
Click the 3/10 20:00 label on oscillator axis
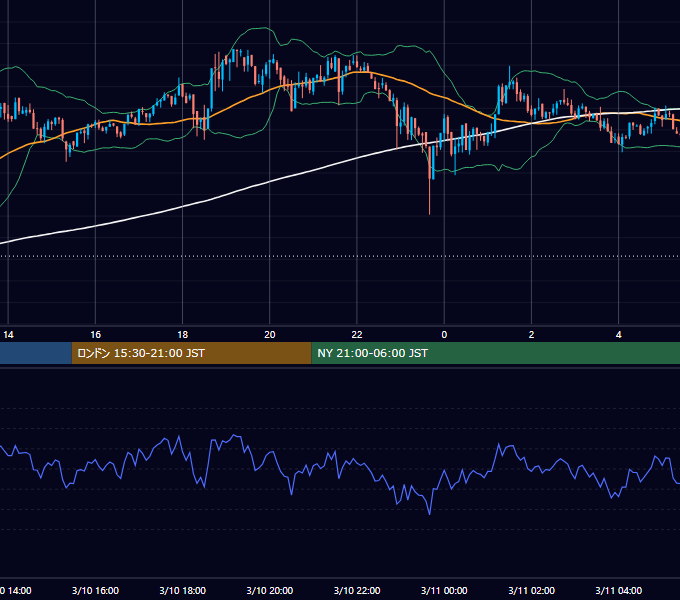coord(270,590)
